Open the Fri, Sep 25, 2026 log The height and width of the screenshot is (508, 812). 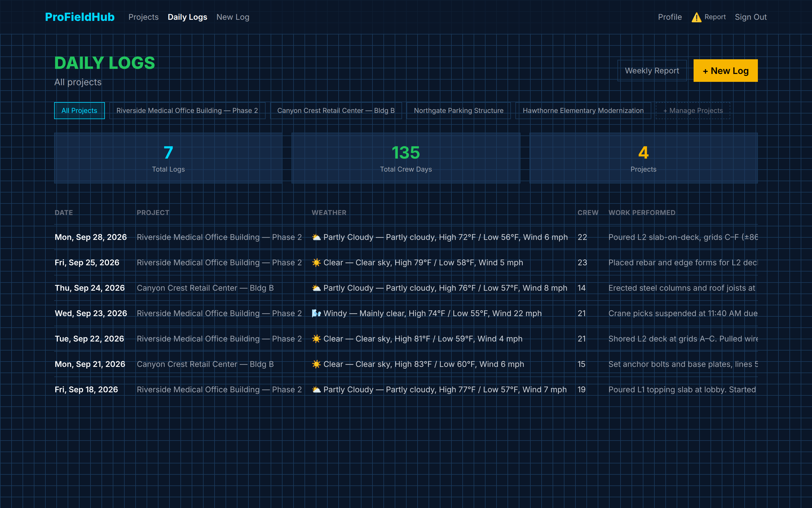click(406, 262)
